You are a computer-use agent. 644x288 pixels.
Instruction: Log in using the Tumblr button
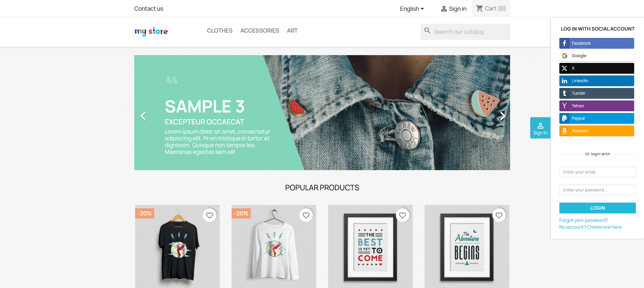tap(596, 93)
